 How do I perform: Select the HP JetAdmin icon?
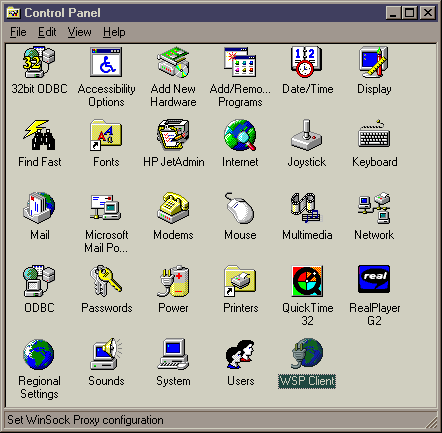(173, 135)
